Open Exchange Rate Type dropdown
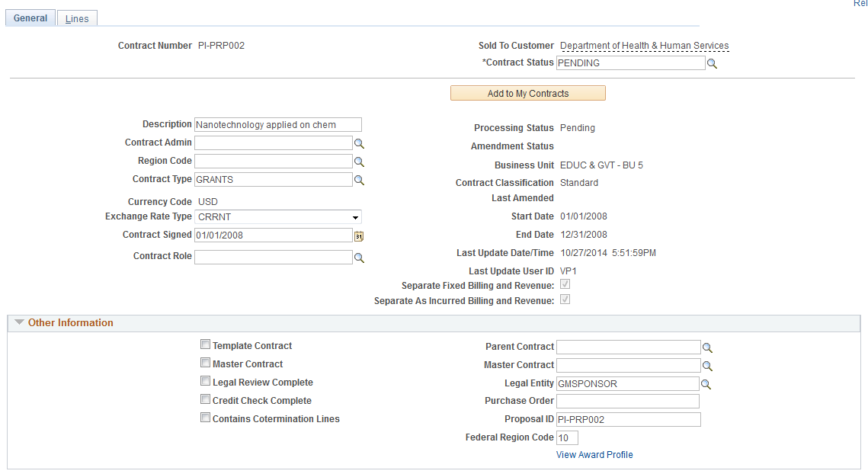Image resolution: width=868 pixels, height=474 pixels. pos(278,217)
